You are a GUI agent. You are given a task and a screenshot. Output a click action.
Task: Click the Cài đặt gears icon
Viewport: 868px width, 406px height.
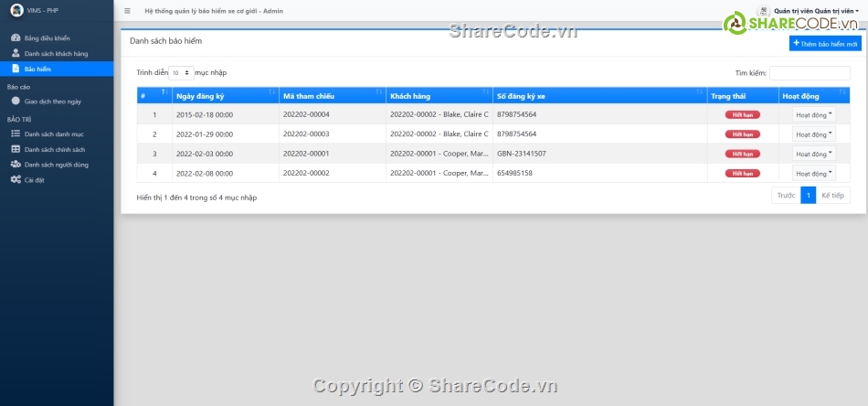pyautogui.click(x=16, y=180)
